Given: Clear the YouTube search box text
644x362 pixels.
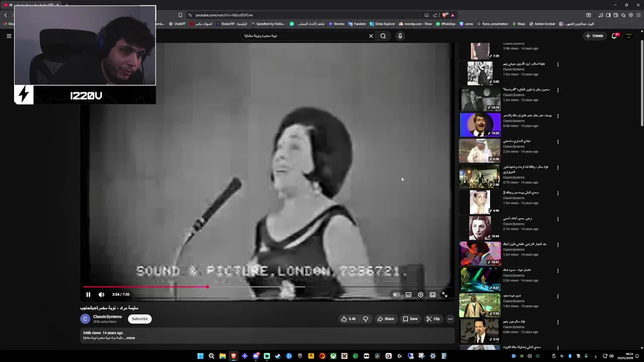Looking at the screenshot, I should coord(371,36).
